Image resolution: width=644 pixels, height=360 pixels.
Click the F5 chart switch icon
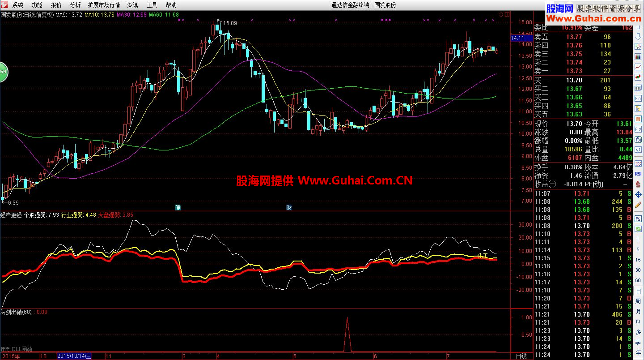pyautogui.click(x=638, y=219)
